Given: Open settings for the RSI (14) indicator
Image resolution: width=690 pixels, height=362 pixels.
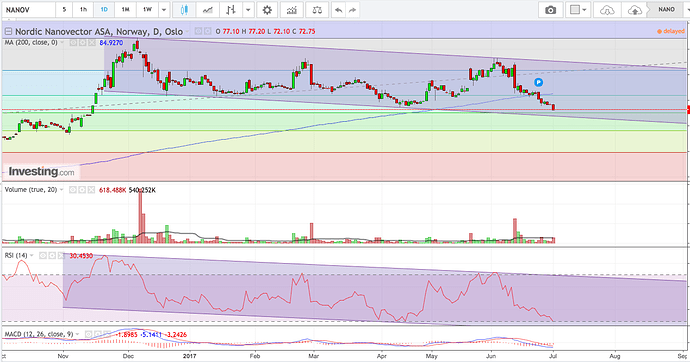Looking at the screenshot, I should coord(52,255).
